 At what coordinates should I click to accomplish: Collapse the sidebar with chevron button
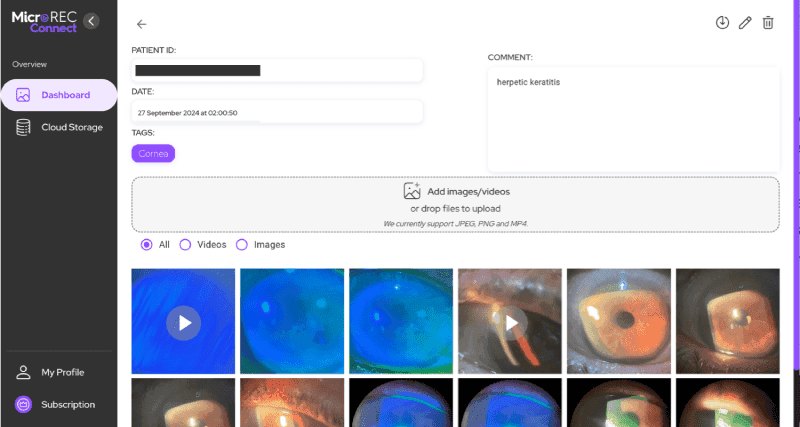click(x=91, y=21)
